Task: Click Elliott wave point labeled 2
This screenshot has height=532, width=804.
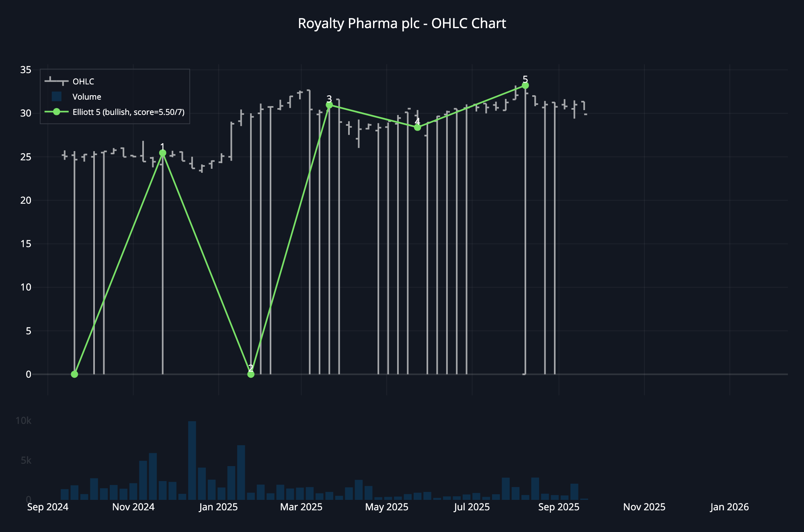Action: point(251,374)
